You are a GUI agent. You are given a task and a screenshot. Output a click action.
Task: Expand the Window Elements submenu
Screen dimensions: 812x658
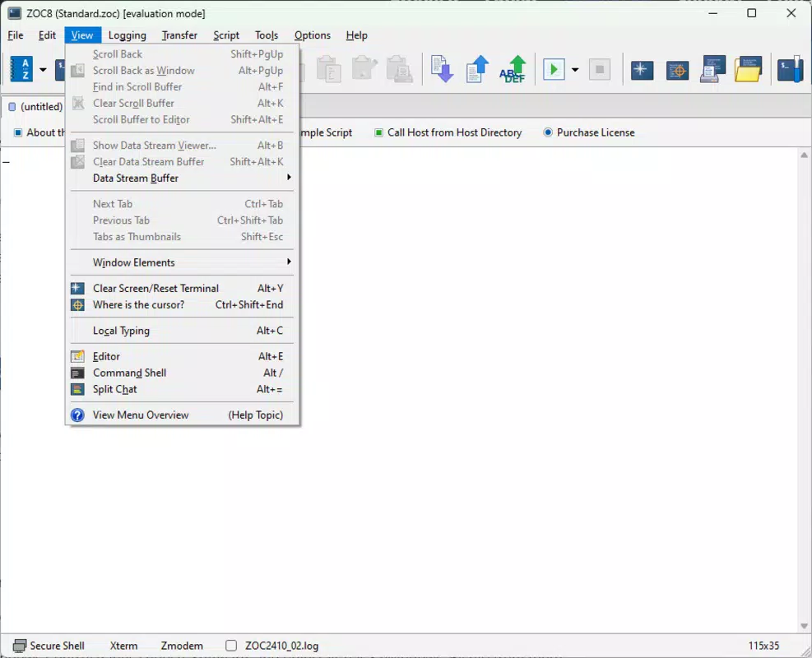[x=182, y=262]
